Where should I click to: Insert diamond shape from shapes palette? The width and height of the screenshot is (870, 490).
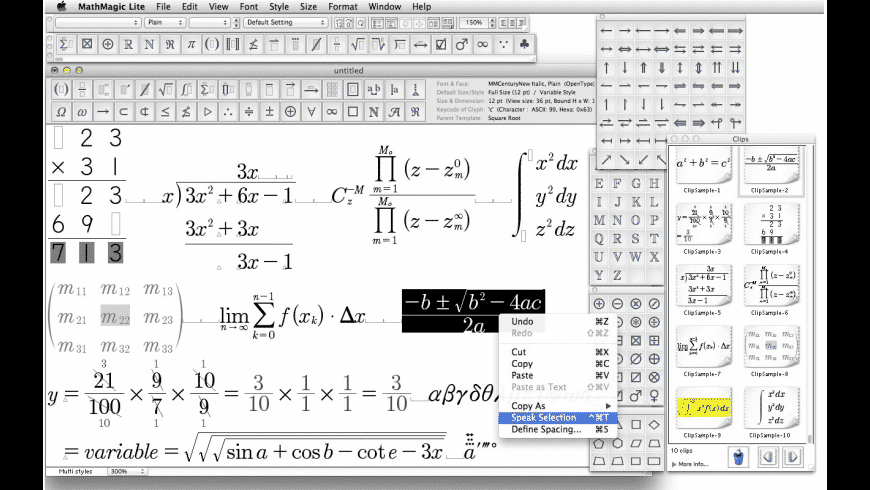tap(654, 425)
